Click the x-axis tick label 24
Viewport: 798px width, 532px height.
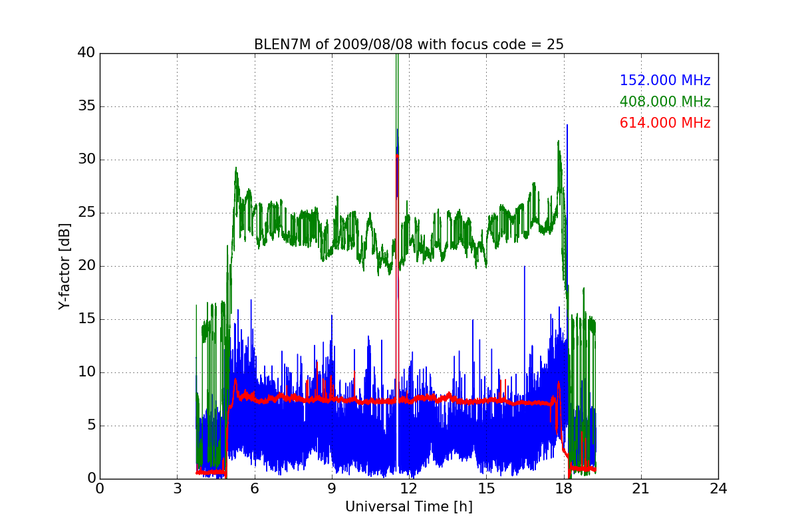[718, 488]
